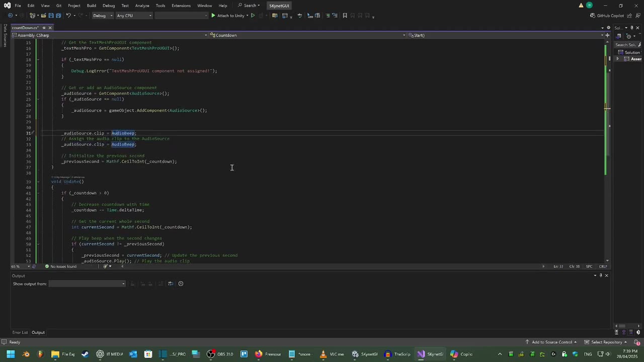Click the notification warning triangle icon
This screenshot has width=644, height=362.
(581, 6)
